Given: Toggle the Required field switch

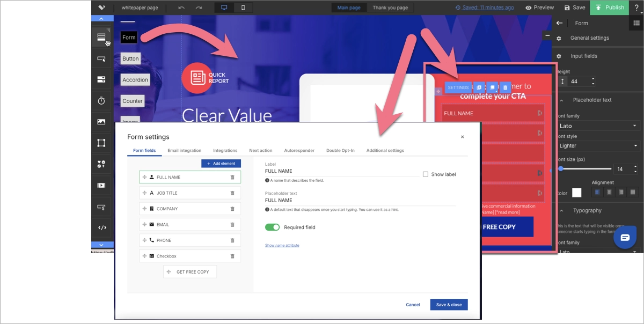Looking at the screenshot, I should 273,227.
